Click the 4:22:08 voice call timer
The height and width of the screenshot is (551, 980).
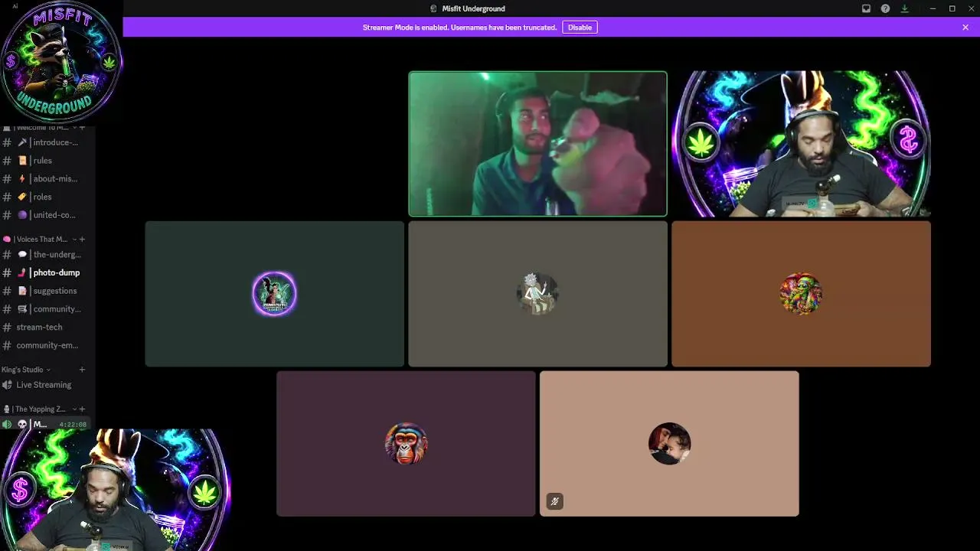tap(73, 425)
